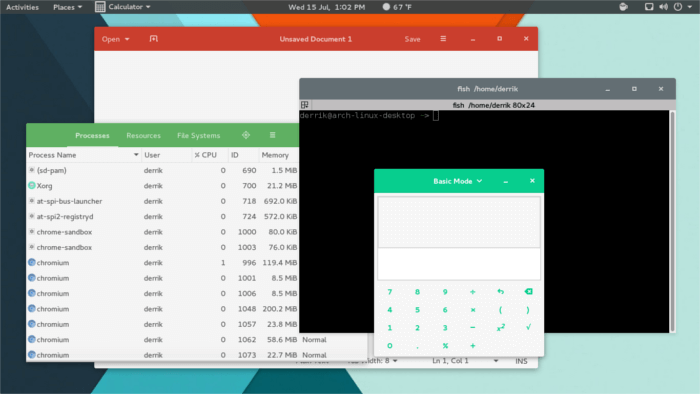Open the System Monitor hamburger menu
The height and width of the screenshot is (394, 700).
[272, 135]
